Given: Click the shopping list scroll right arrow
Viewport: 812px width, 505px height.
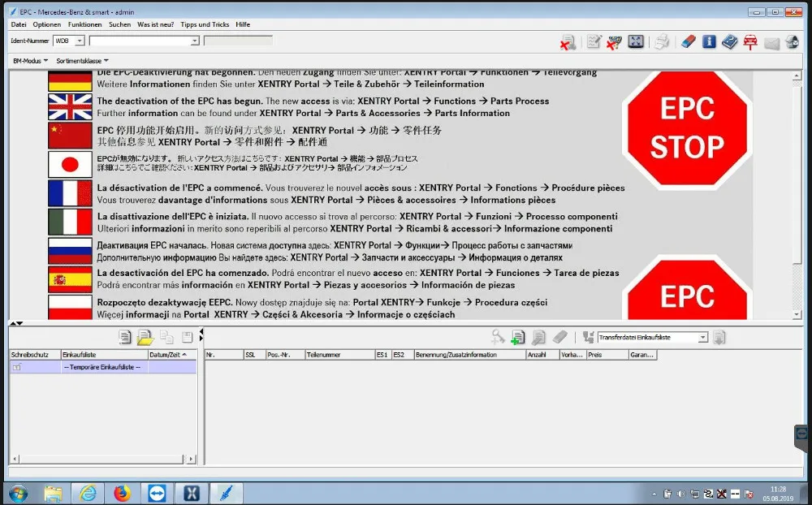Looking at the screenshot, I should point(192,459).
